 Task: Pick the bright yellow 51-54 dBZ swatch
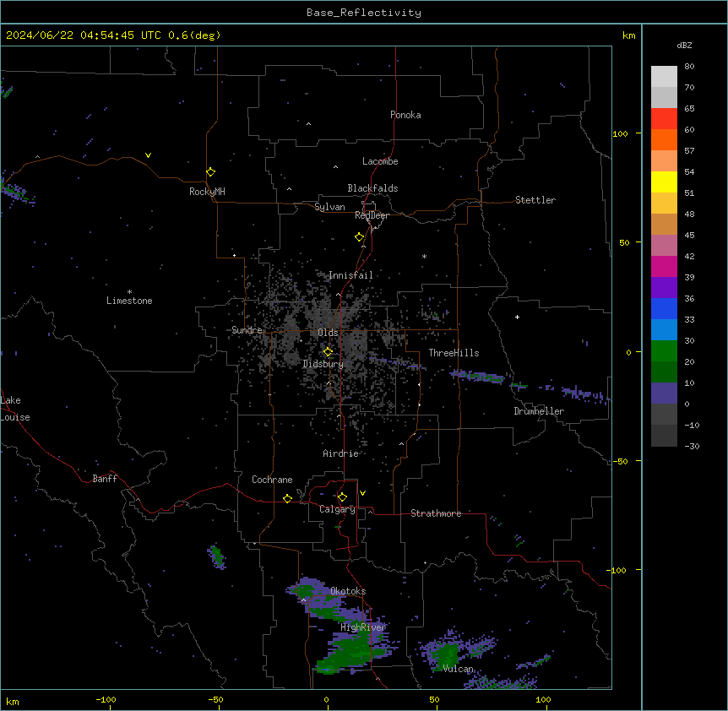[664, 182]
